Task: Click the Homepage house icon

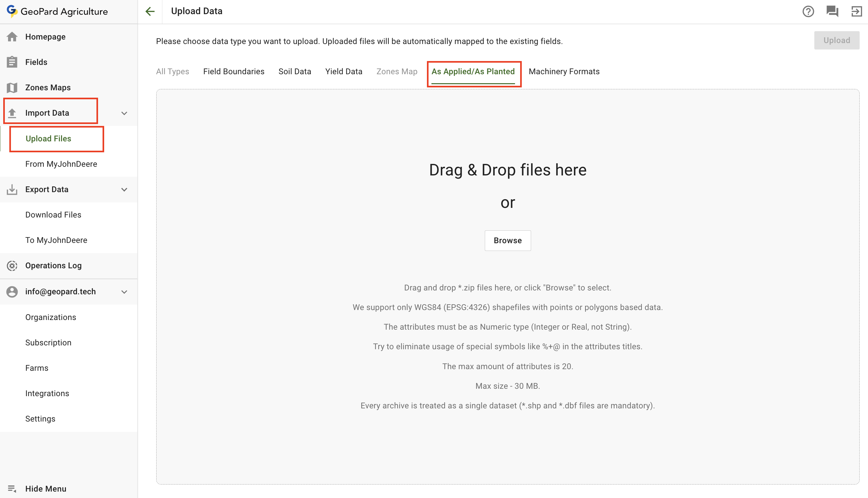Action: (x=12, y=37)
